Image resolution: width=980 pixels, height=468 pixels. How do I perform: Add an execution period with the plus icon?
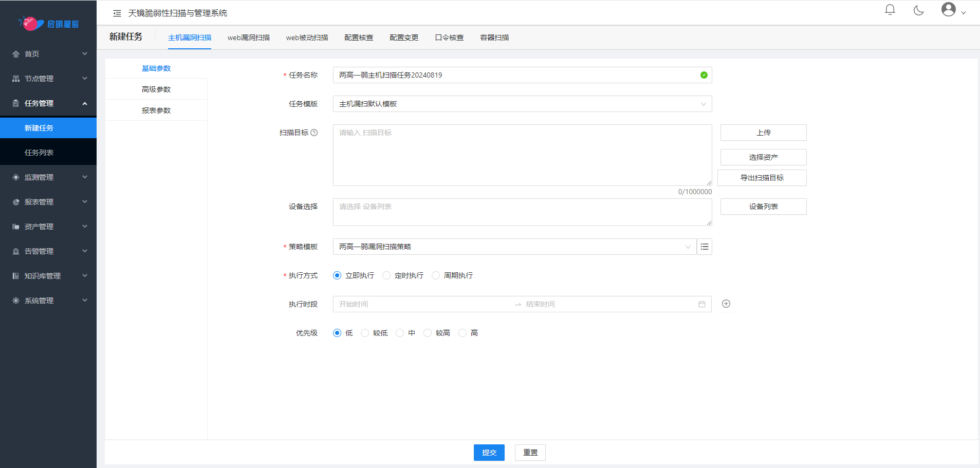pyautogui.click(x=726, y=304)
